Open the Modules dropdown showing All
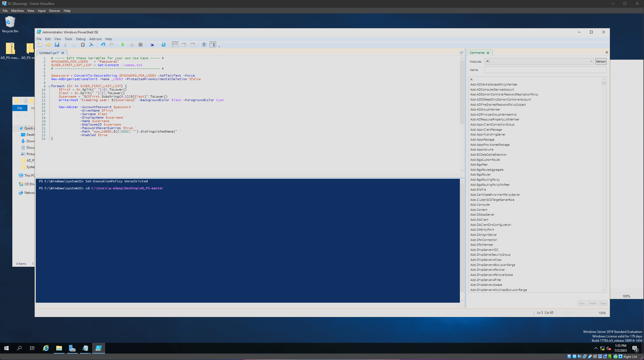 [539, 61]
